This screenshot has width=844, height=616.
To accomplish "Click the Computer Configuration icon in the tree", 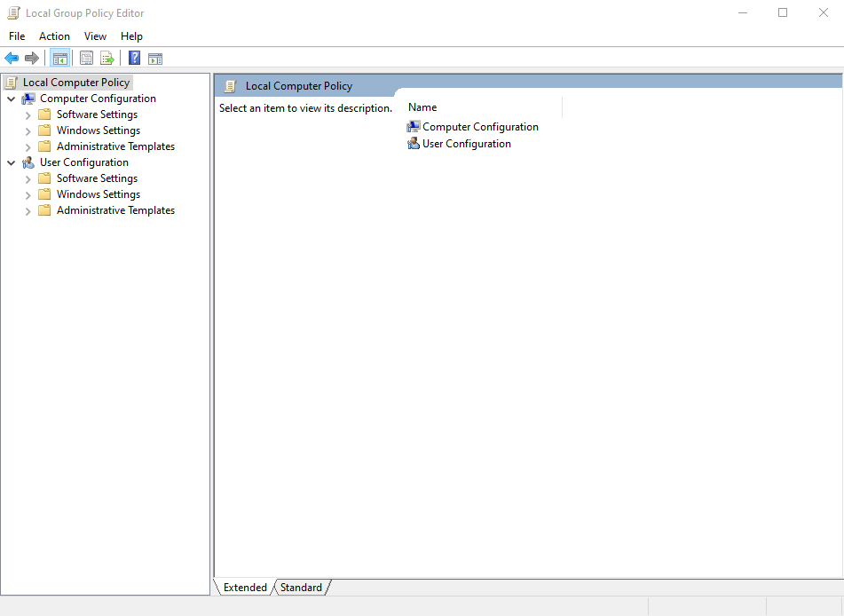I will [x=28, y=99].
